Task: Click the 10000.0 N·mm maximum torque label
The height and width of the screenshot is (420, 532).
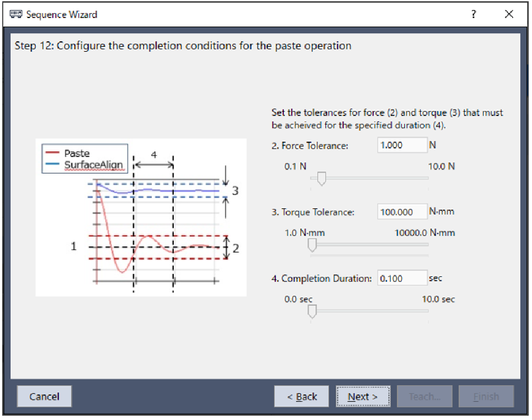Action: [x=425, y=233]
